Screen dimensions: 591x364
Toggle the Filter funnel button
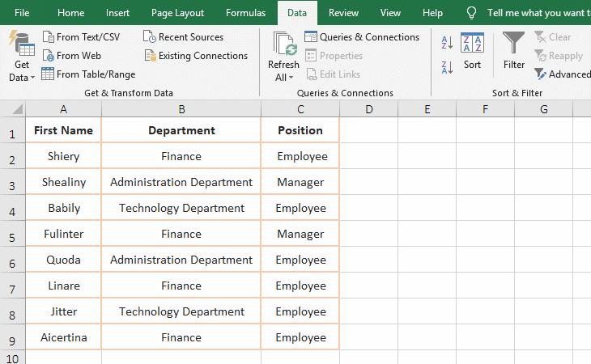click(x=513, y=53)
